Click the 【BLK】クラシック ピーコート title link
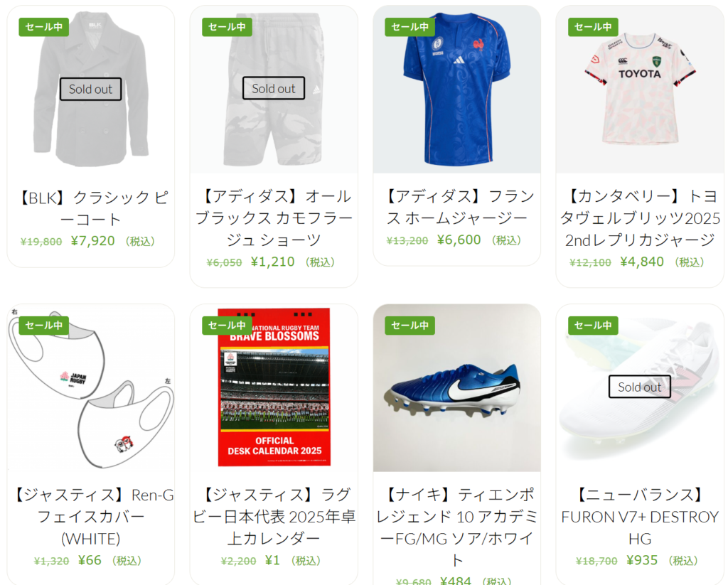Image resolution: width=728 pixels, height=585 pixels. 91,208
